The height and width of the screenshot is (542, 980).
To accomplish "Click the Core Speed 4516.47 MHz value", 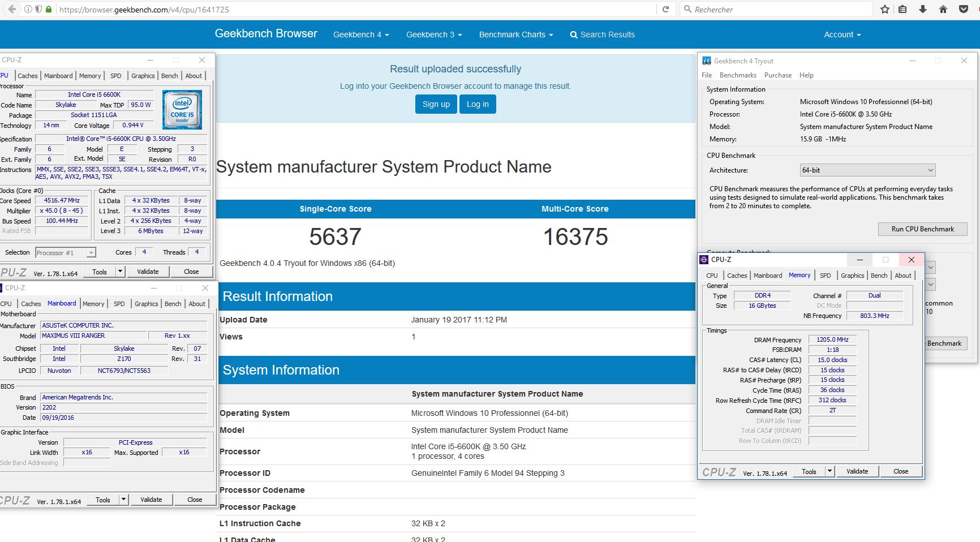I will (x=62, y=200).
